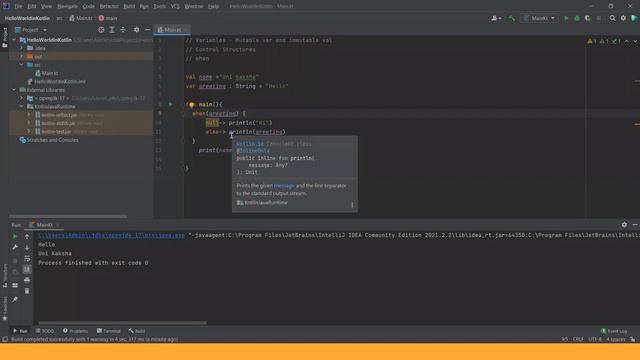Open the VCS menu

point(175,6)
